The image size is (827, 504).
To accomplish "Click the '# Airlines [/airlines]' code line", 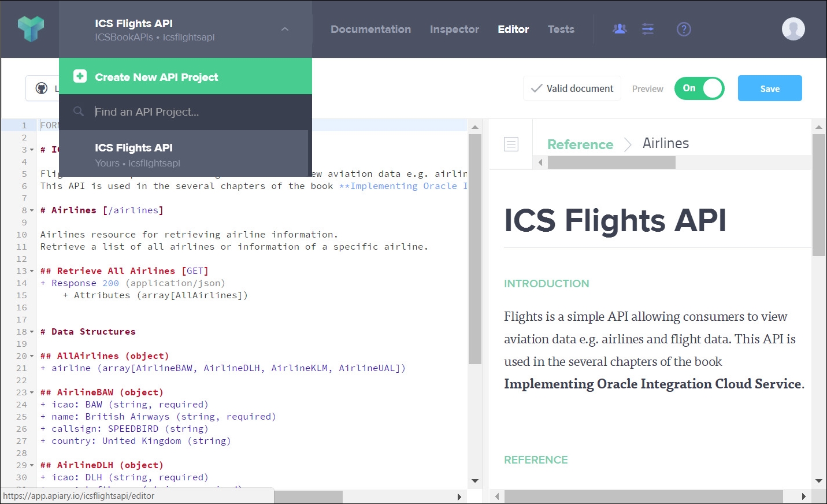I will pos(102,210).
